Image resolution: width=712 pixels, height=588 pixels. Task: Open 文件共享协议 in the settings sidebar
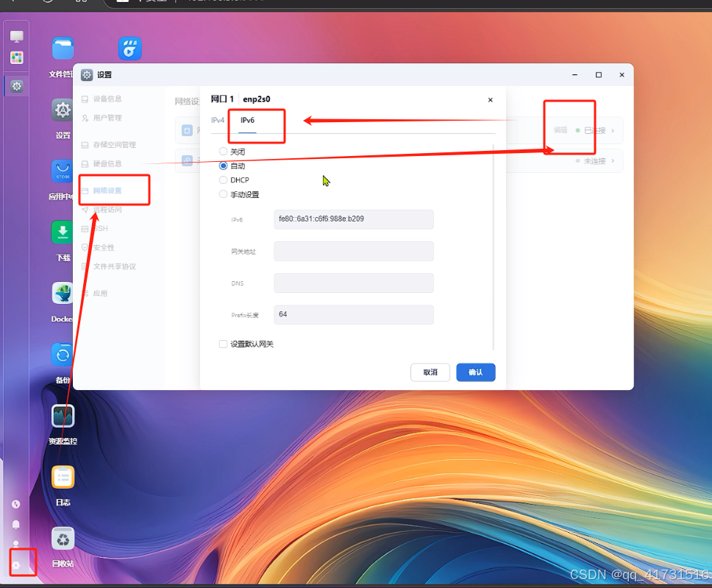tap(114, 266)
